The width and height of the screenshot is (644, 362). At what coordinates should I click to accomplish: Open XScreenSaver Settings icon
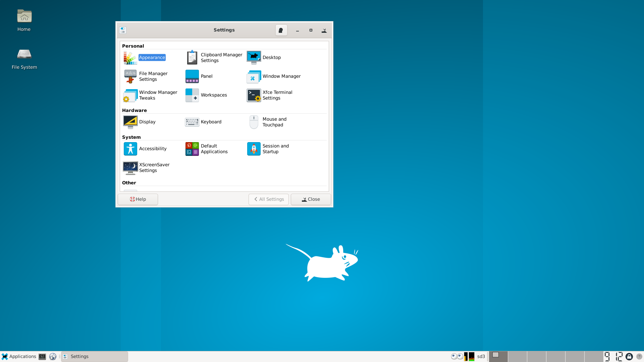coord(130,168)
